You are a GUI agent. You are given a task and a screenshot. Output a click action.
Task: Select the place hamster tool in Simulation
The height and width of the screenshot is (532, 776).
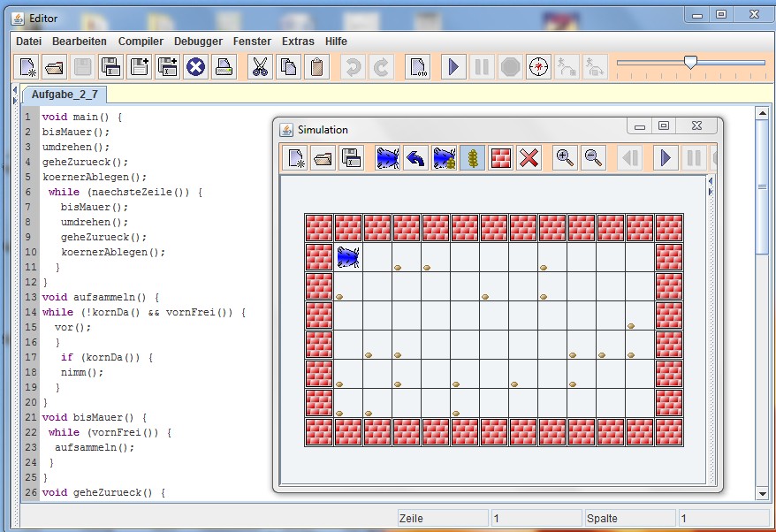point(387,158)
